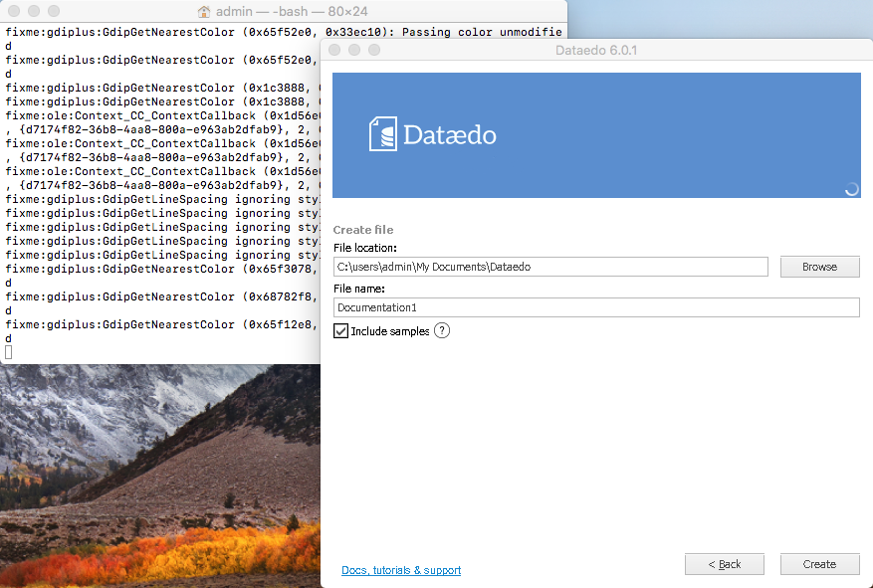Click the blinking cursor in the Terminal
Image resolution: width=873 pixels, height=588 pixels.
8,351
